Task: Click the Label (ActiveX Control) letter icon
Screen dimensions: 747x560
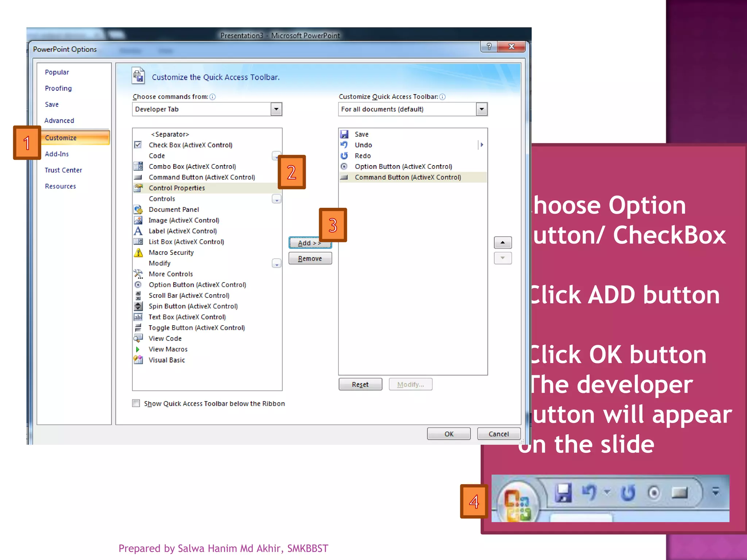Action: 138,231
